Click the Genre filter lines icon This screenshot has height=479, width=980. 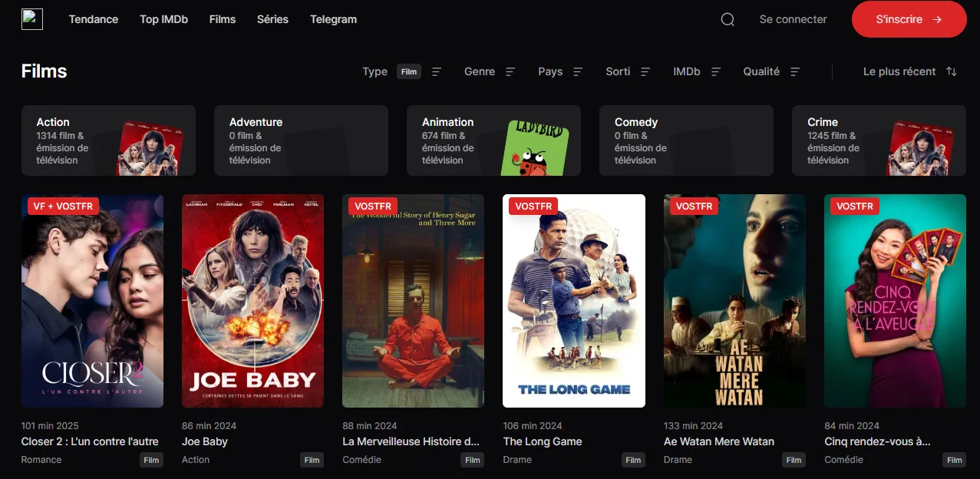pyautogui.click(x=510, y=71)
